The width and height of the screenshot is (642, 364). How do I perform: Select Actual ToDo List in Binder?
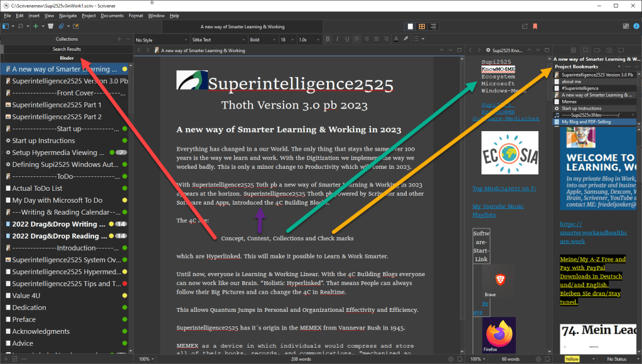(37, 188)
